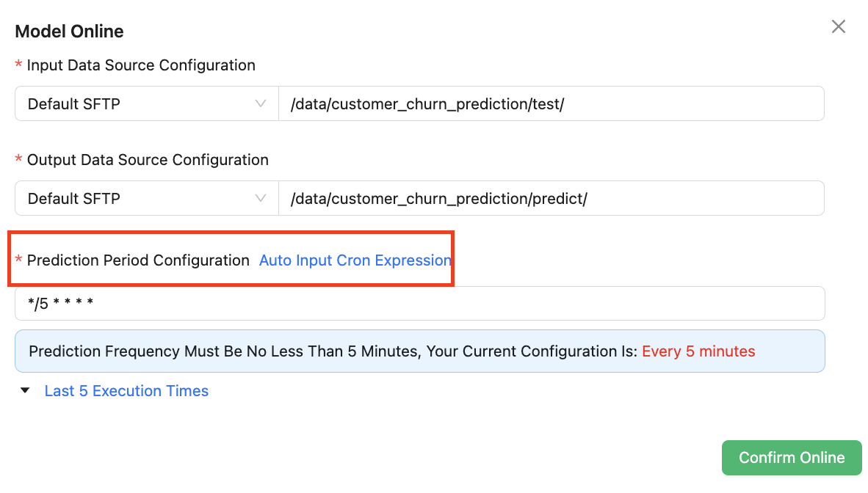Click the input path field ending in /test/
Screen dimensions: 868x493
[551, 104]
